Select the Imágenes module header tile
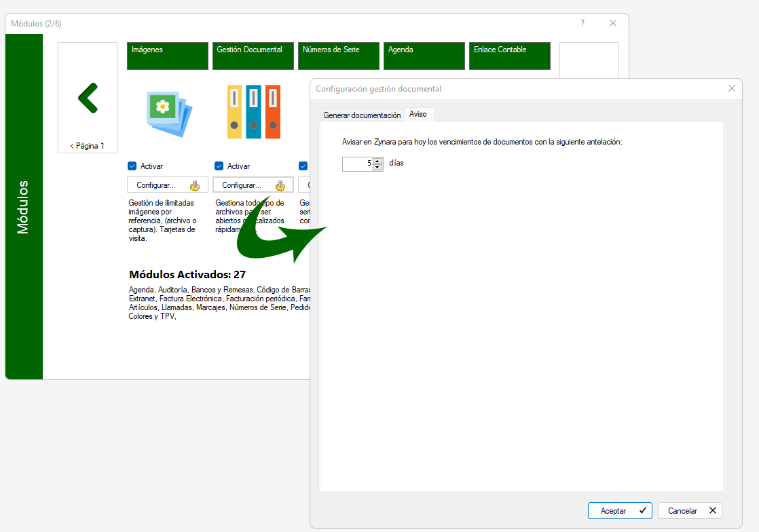This screenshot has width=759, height=532. click(167, 56)
